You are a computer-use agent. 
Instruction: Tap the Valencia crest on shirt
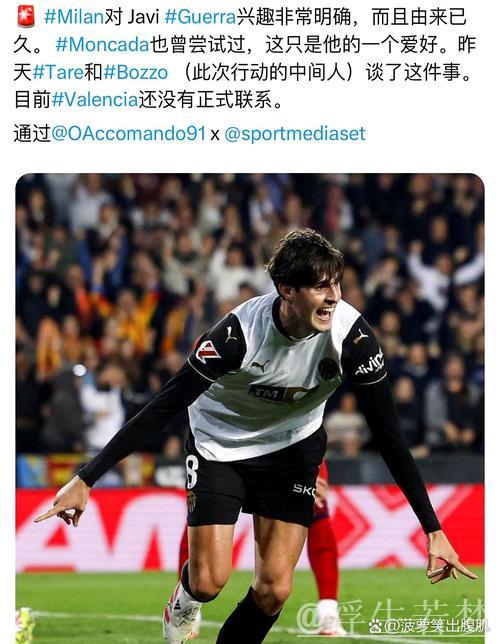click(x=329, y=368)
